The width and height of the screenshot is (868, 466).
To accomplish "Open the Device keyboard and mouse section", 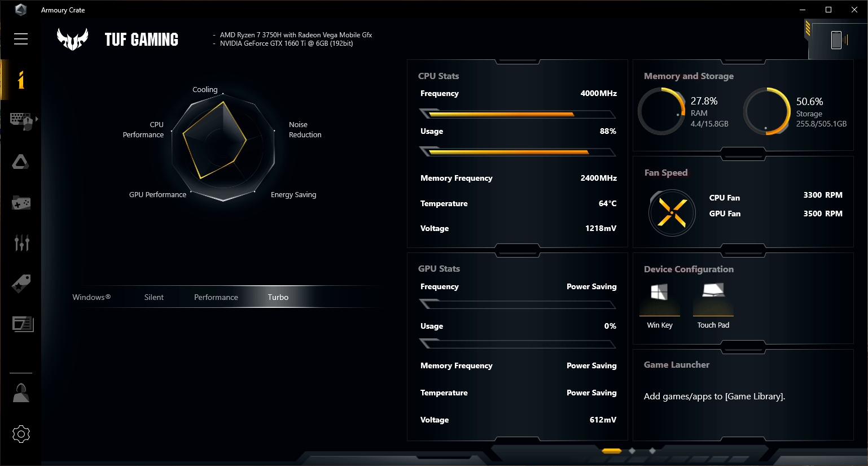I will point(21,121).
